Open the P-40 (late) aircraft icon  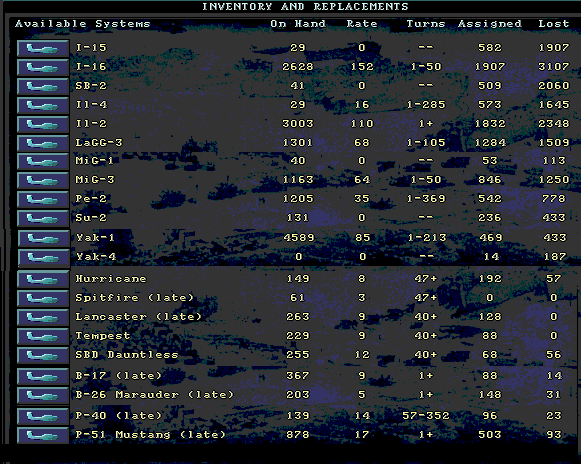(43, 416)
